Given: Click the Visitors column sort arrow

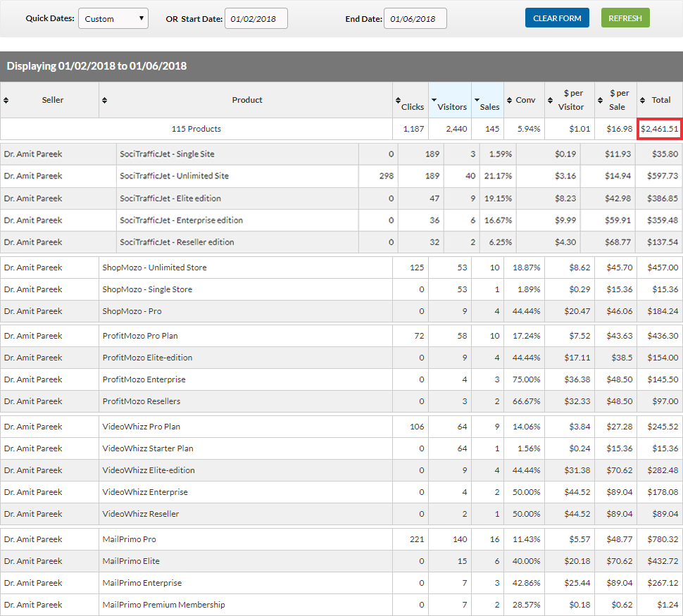Looking at the screenshot, I should [434, 100].
